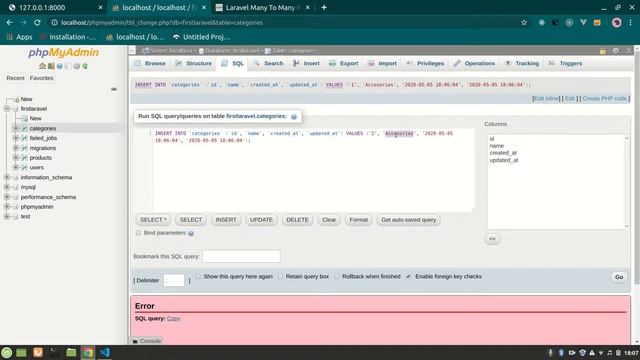This screenshot has height=360, width=640.
Task: Click the UPDATE query template button
Action: [x=261, y=220]
